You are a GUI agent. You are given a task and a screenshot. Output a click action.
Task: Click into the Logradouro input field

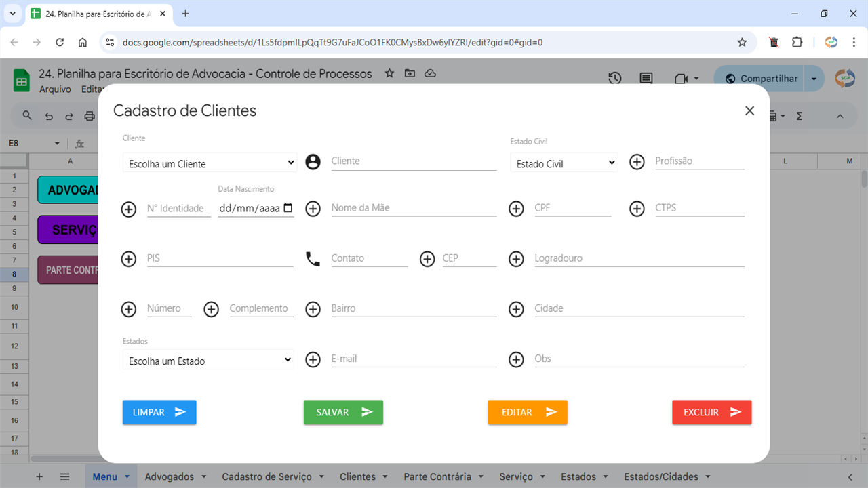[639, 258]
